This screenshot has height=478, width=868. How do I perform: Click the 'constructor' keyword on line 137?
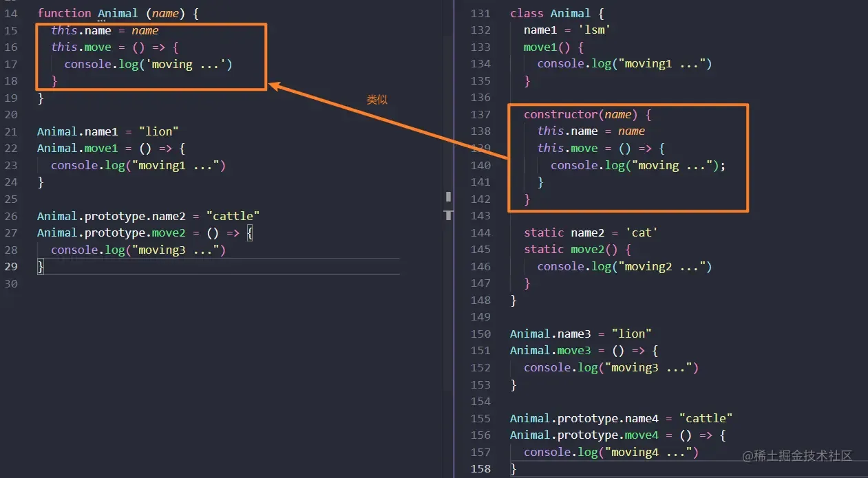click(x=561, y=114)
